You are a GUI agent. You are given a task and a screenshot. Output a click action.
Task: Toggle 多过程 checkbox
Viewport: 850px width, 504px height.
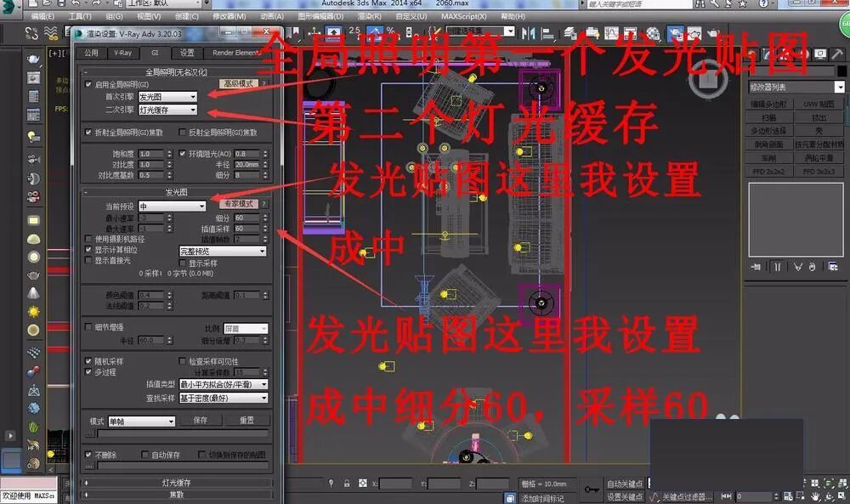[x=88, y=371]
